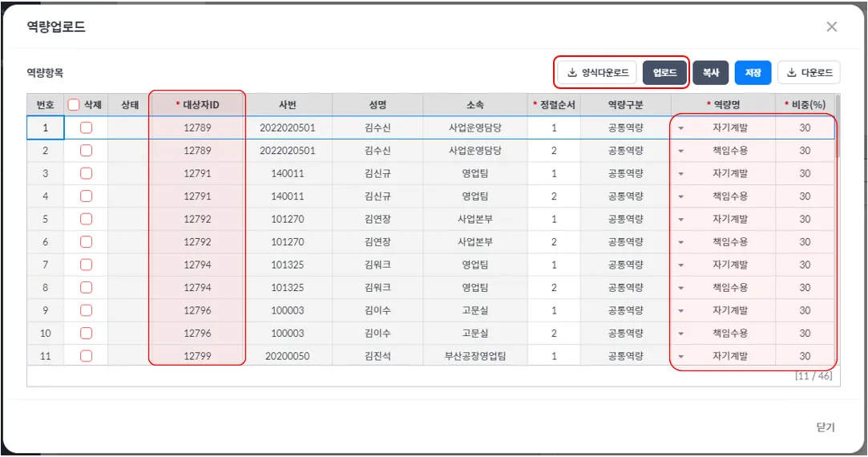Screen dimensions: 868x457
Task: Click the 상태 column header
Action: [130, 105]
